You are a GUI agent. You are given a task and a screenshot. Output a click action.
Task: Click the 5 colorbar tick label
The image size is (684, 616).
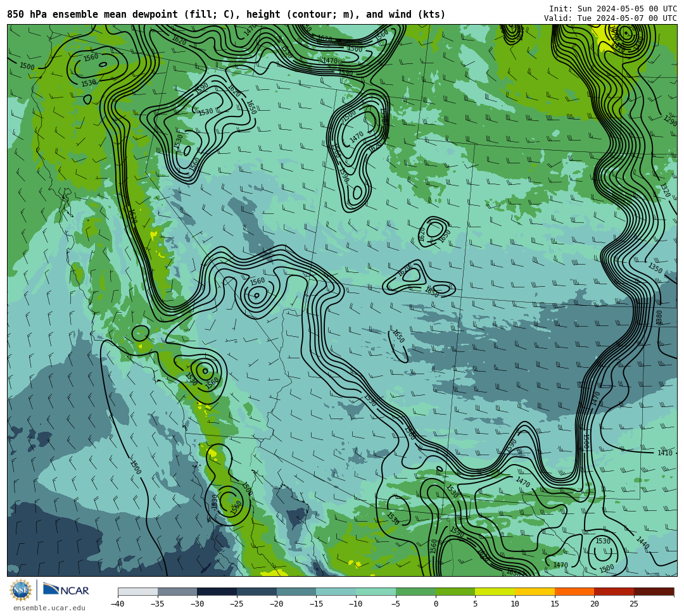tap(476, 604)
